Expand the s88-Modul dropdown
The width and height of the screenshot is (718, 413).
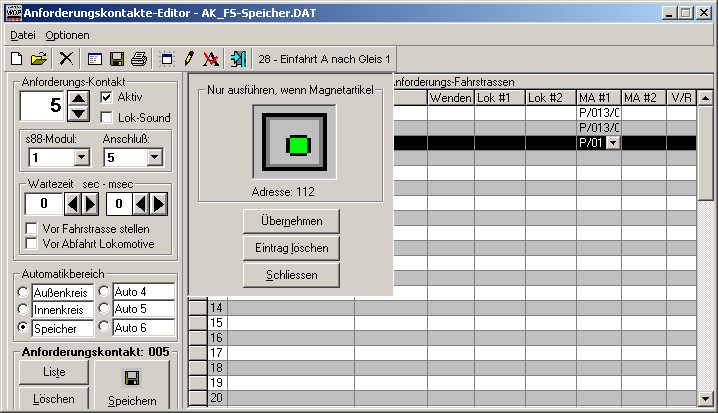pos(80,157)
